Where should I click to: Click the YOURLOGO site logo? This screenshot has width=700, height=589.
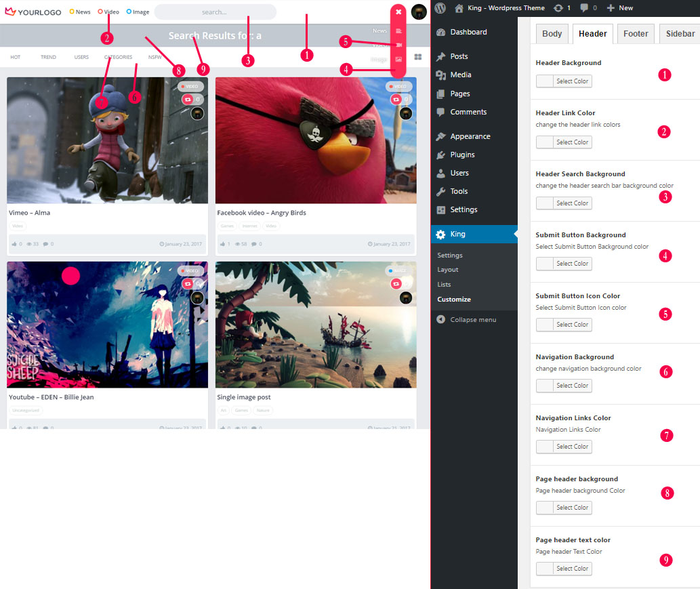coord(33,12)
